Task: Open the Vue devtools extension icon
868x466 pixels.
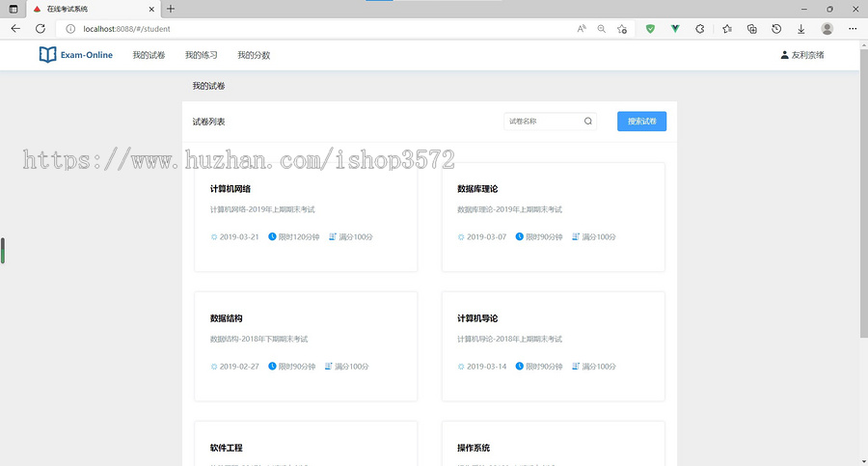Action: 675,29
